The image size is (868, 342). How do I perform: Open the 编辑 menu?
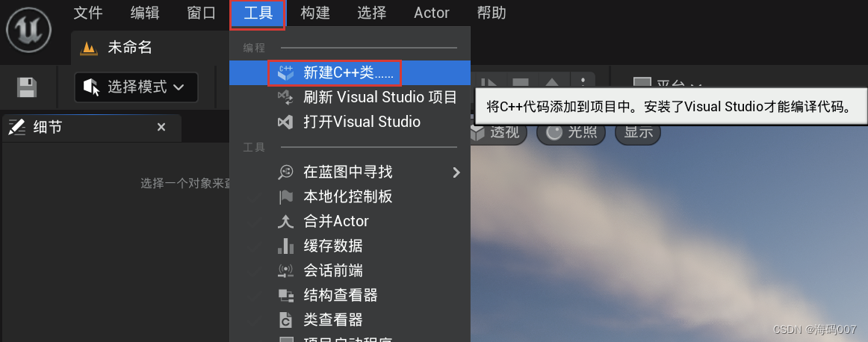[145, 13]
